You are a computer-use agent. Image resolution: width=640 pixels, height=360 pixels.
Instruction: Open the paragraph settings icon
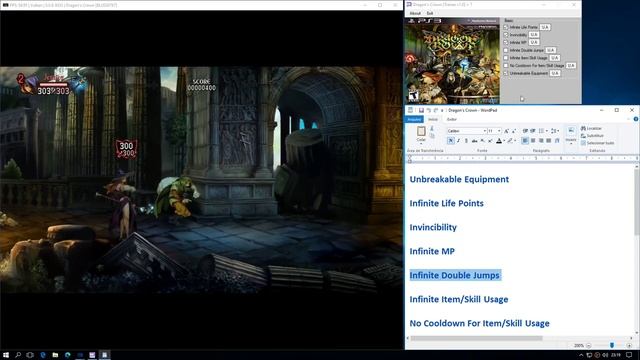pyautogui.click(x=557, y=141)
